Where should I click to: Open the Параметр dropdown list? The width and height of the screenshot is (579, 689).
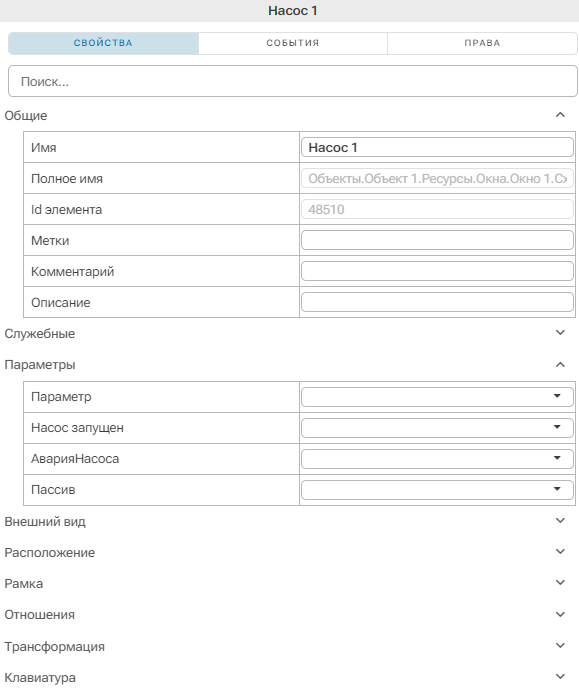click(x=437, y=397)
